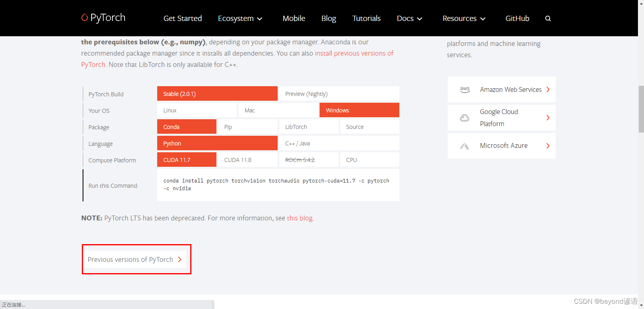Select the Source package option

click(x=370, y=127)
